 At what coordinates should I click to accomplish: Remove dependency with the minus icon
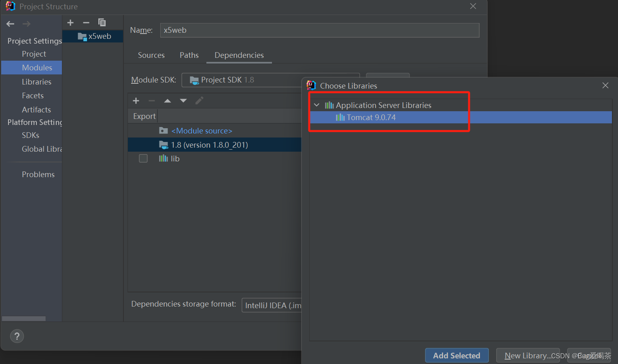pos(152,101)
